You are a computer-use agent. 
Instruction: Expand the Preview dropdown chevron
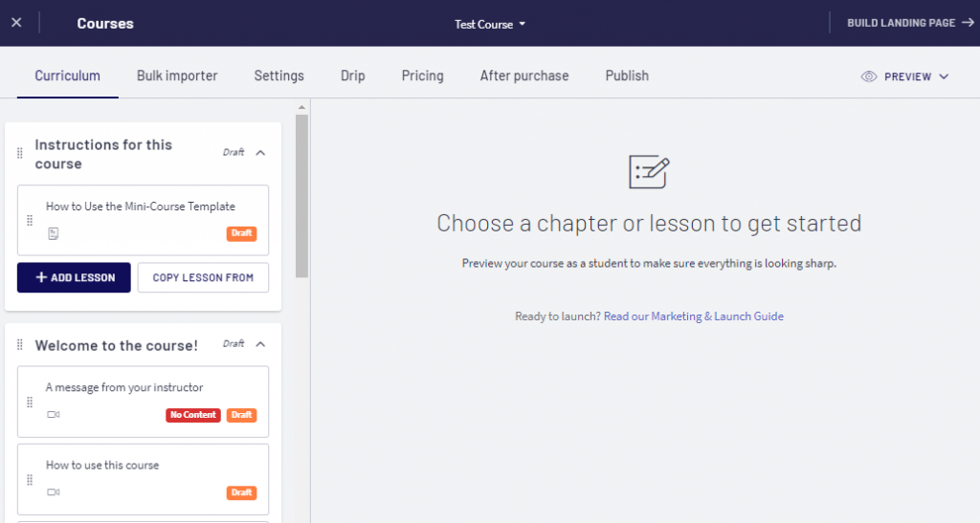[x=944, y=76]
